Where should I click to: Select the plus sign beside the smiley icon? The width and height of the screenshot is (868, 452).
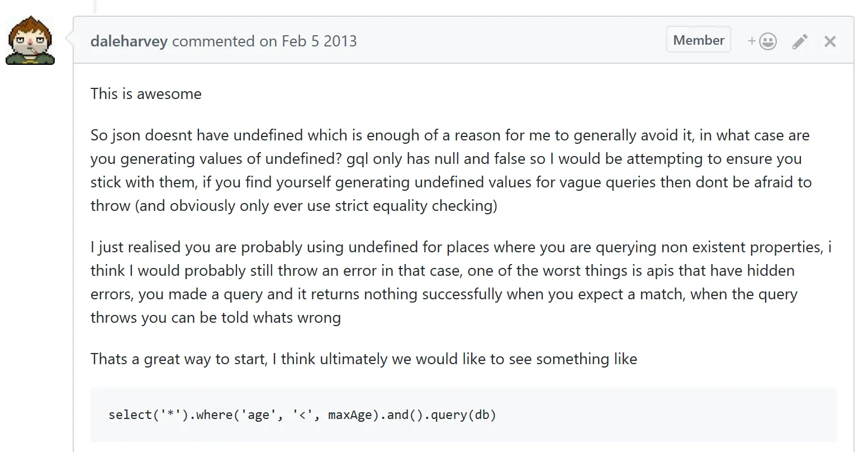click(x=751, y=41)
